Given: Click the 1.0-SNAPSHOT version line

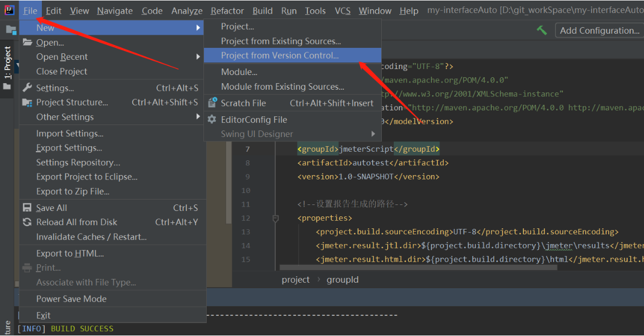Looking at the screenshot, I should coord(368,177).
